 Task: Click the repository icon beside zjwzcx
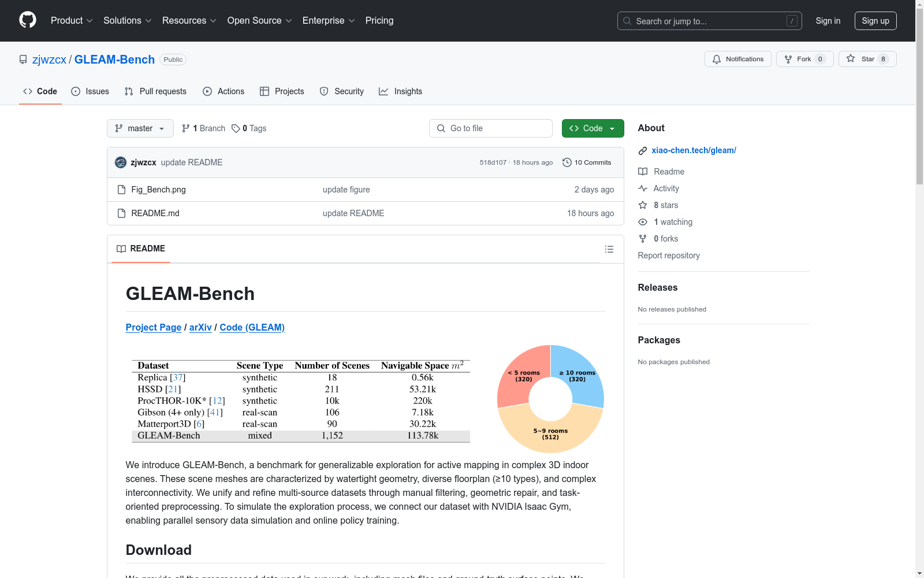[23, 60]
